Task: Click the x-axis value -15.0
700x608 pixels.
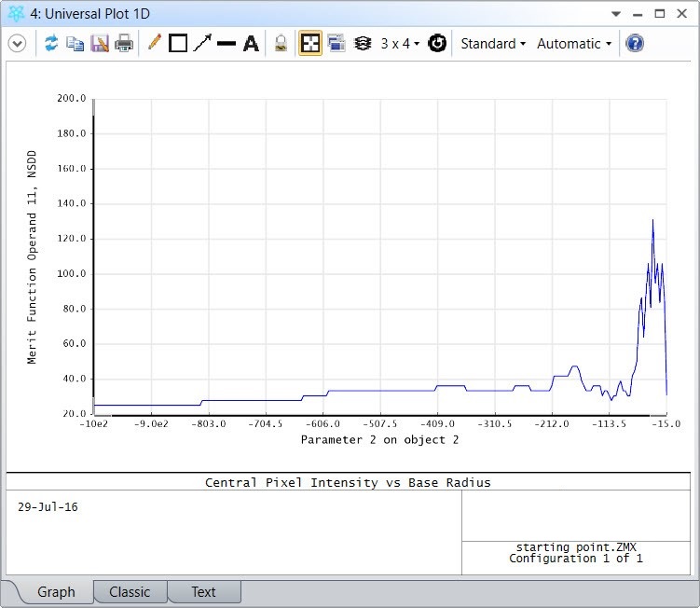Action: tap(666, 424)
